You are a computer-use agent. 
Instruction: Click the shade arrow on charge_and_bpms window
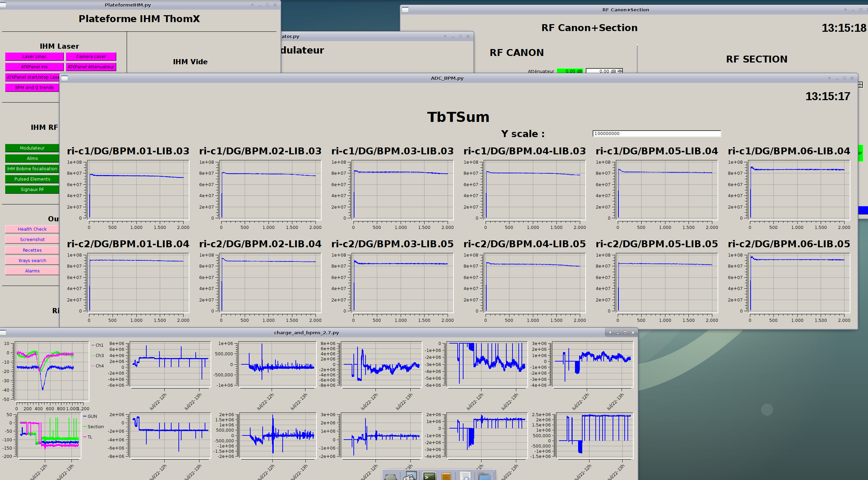pyautogui.click(x=610, y=333)
